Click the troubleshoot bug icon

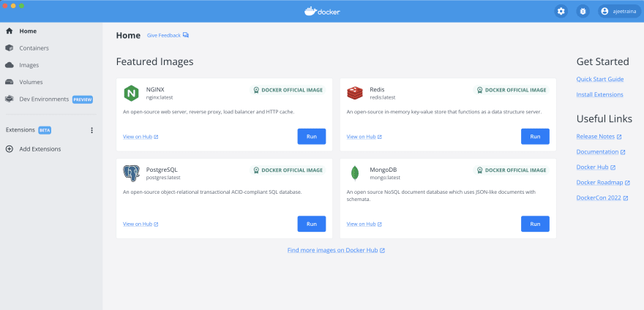pyautogui.click(x=583, y=12)
